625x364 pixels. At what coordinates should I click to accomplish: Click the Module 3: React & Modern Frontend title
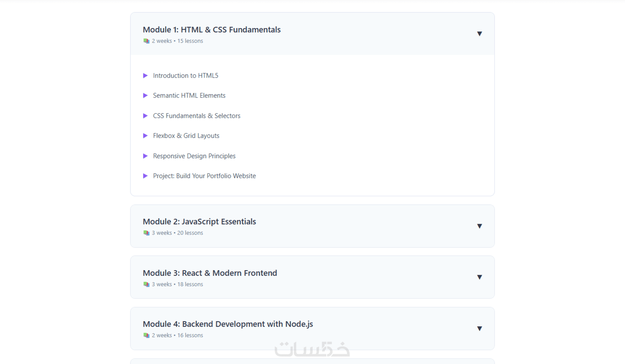coord(210,273)
